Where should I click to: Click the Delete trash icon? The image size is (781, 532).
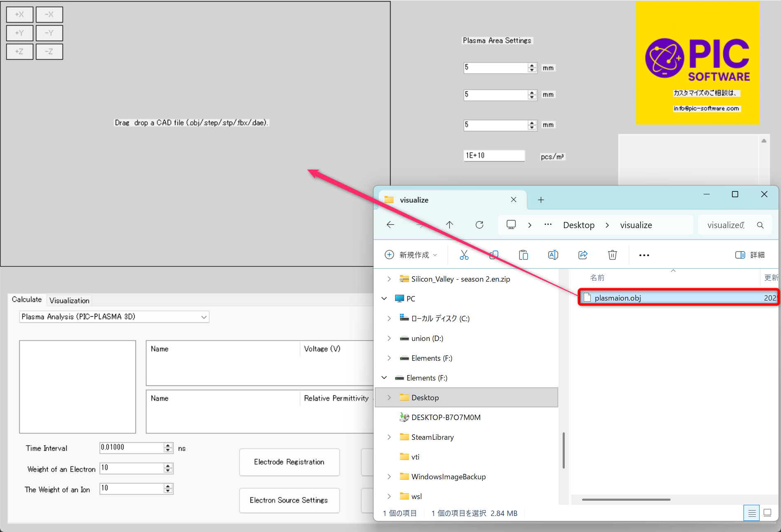click(x=613, y=255)
